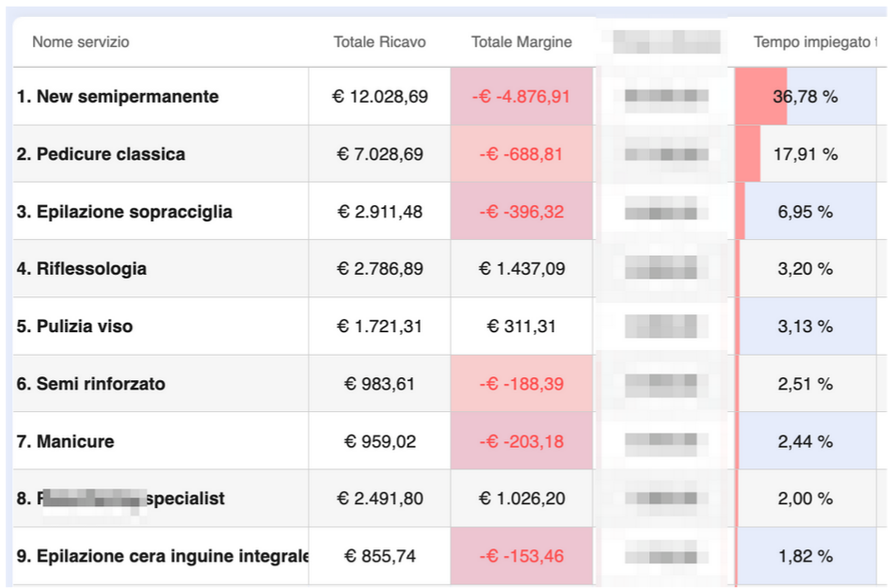This screenshot has width=896, height=588.
Task: Click the Tempo impiegato column header
Action: (x=813, y=42)
